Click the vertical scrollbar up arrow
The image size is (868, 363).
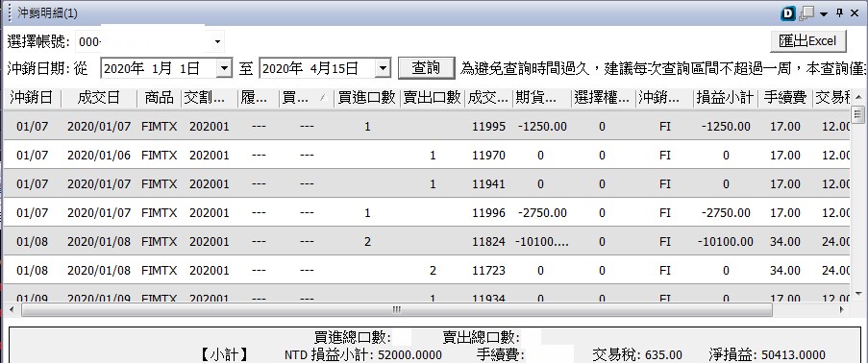(858, 98)
